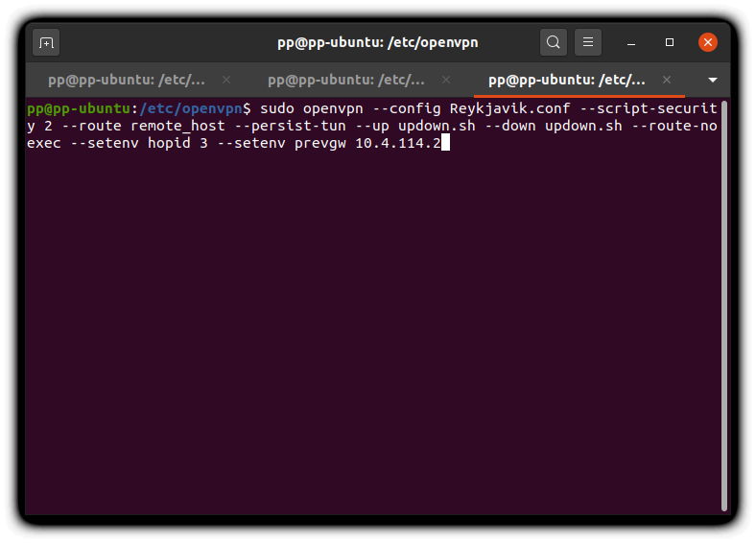Switch to the first terminal tab
This screenshot has width=756, height=543.
pyautogui.click(x=127, y=80)
